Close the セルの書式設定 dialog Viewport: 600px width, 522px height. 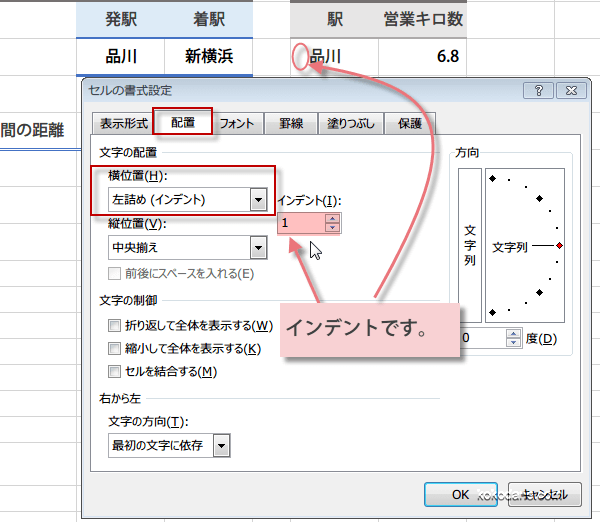click(571, 91)
